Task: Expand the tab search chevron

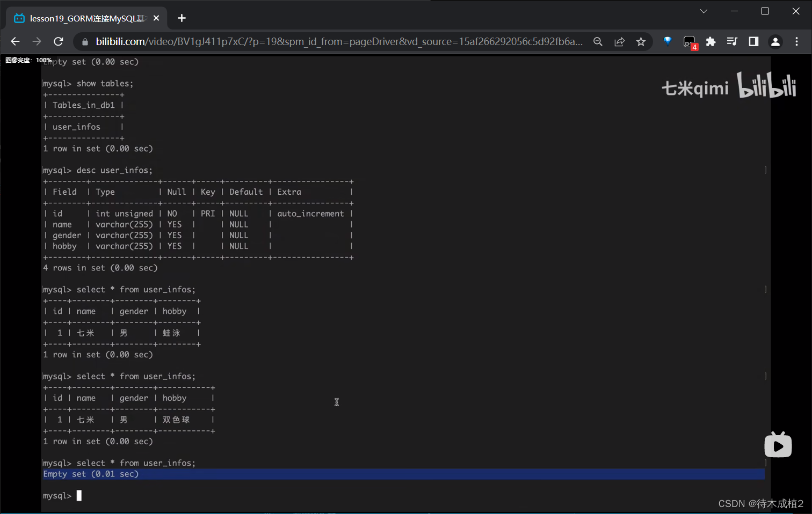Action: pos(704,11)
